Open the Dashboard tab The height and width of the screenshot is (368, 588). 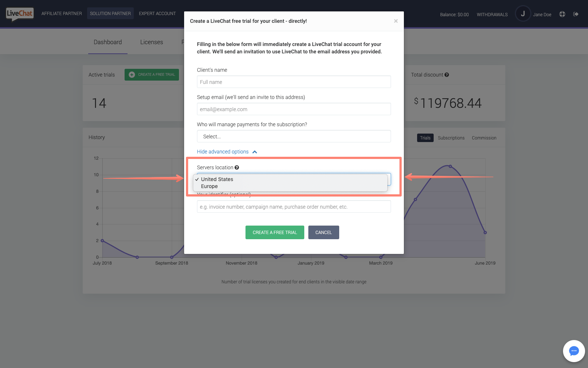108,42
